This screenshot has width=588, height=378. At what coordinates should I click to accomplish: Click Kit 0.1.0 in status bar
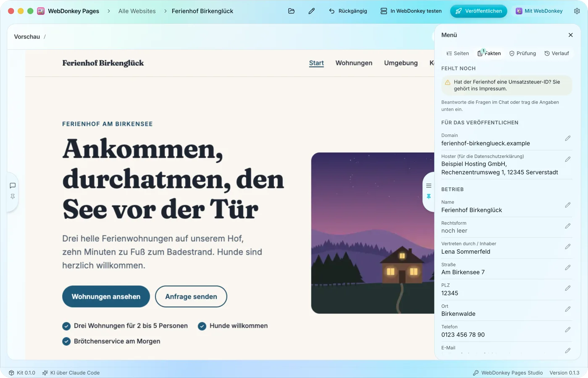coord(22,373)
